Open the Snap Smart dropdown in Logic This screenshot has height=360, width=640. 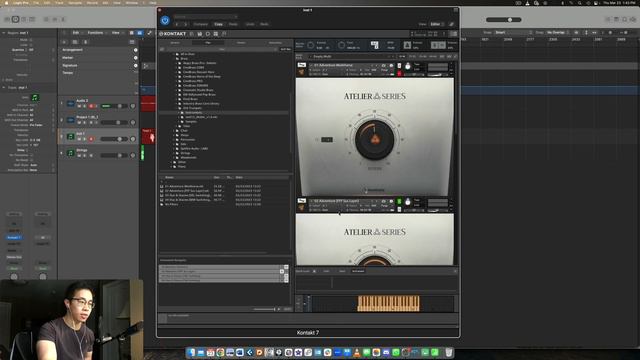(x=513, y=32)
